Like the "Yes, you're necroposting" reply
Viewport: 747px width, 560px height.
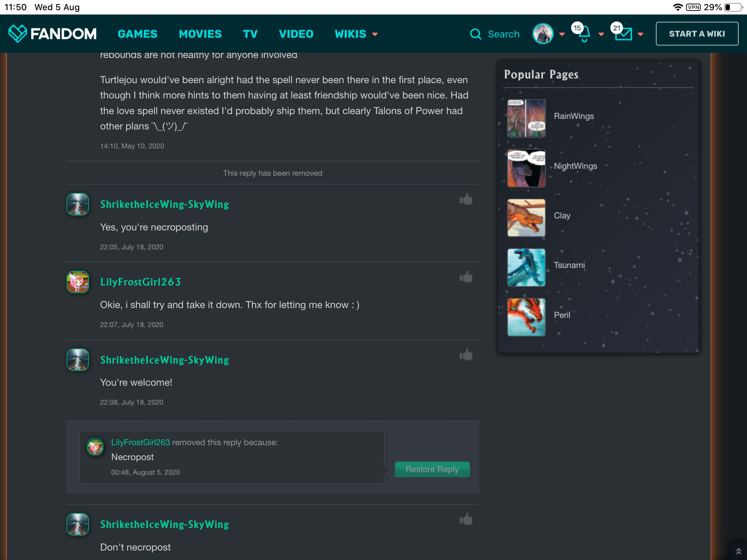click(x=466, y=199)
